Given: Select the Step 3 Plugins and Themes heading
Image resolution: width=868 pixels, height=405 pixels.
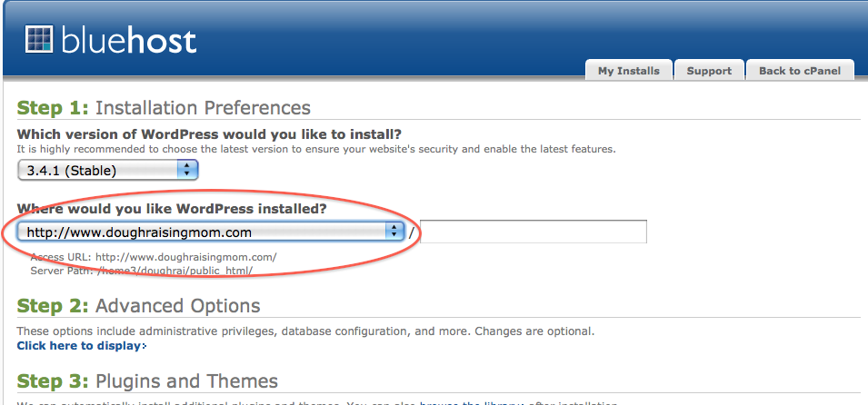Looking at the screenshot, I should click(147, 380).
